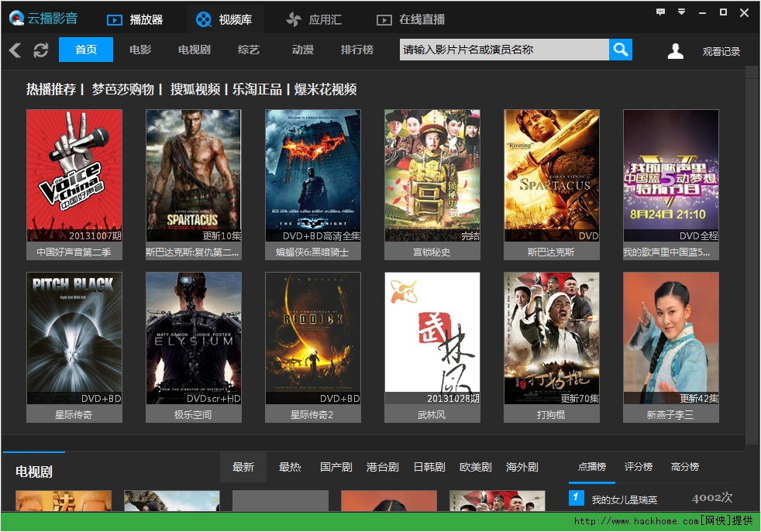761x532 pixels.
Task: Open the Spartacus Vengeance poster
Action: 193,175
